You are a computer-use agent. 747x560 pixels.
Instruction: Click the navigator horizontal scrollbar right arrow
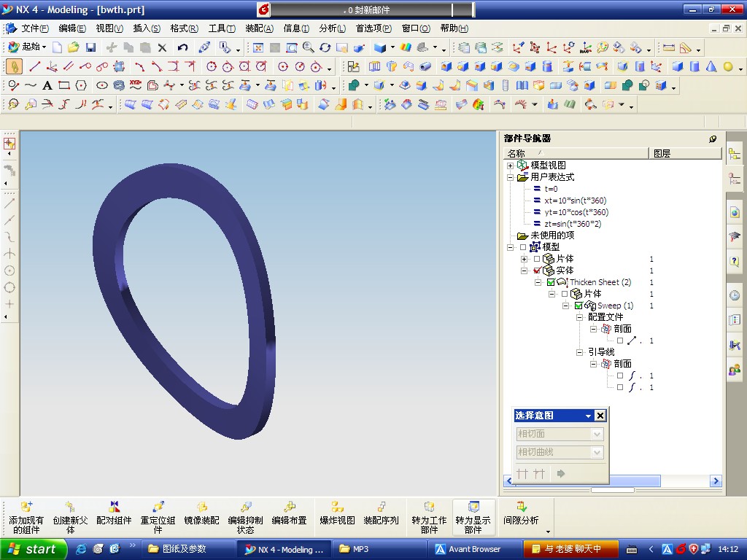tap(716, 481)
